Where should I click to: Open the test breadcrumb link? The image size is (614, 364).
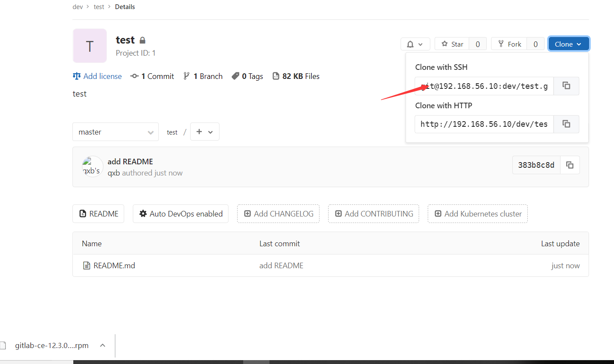point(99,7)
